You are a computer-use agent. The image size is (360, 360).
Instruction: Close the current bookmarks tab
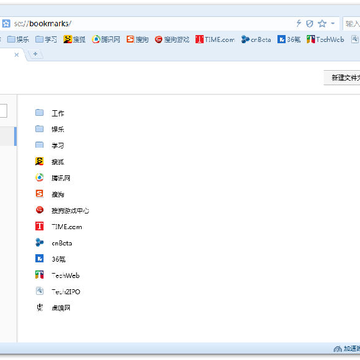[x=16, y=55]
